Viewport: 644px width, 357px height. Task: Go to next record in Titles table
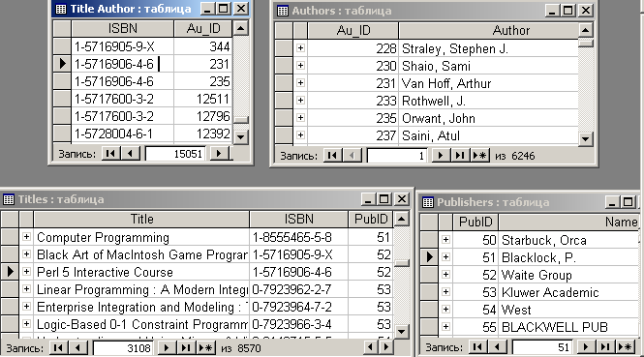click(167, 348)
